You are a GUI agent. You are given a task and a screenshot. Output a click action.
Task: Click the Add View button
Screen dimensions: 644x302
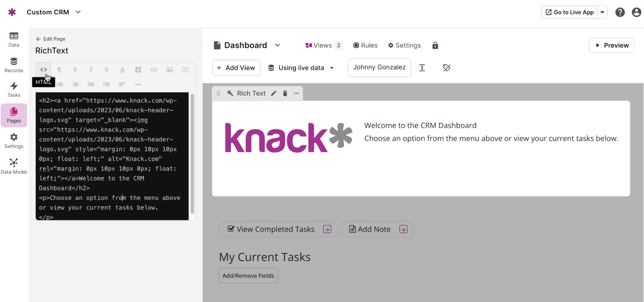[x=236, y=68]
